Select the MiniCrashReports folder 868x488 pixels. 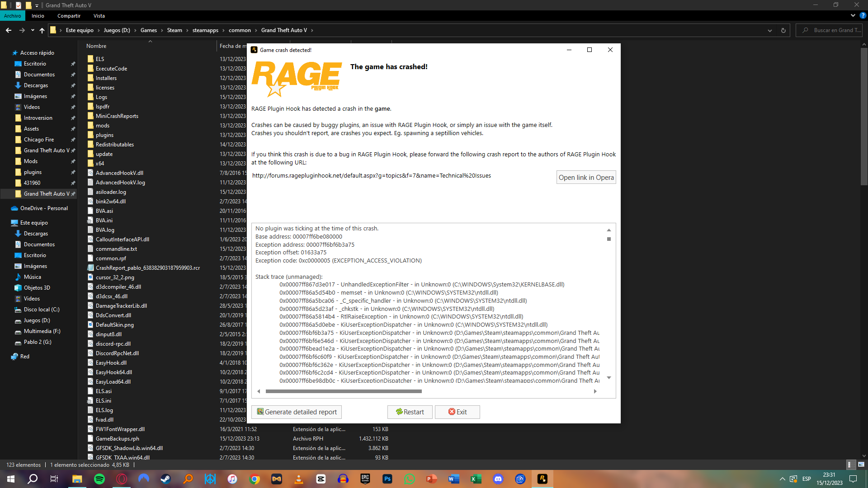(117, 116)
